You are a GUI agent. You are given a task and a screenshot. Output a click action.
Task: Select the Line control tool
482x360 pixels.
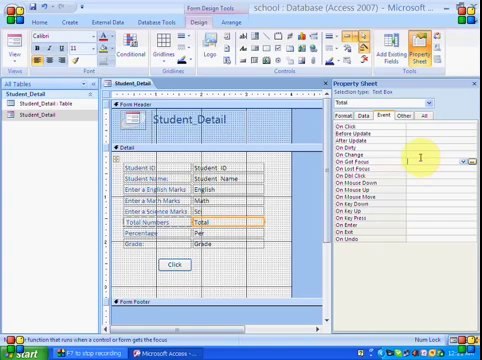[266, 36]
